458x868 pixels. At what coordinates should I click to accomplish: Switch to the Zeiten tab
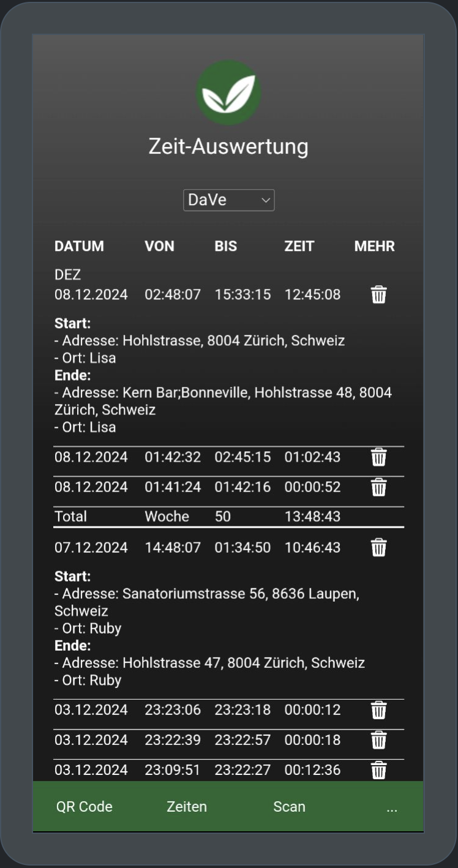point(187,807)
